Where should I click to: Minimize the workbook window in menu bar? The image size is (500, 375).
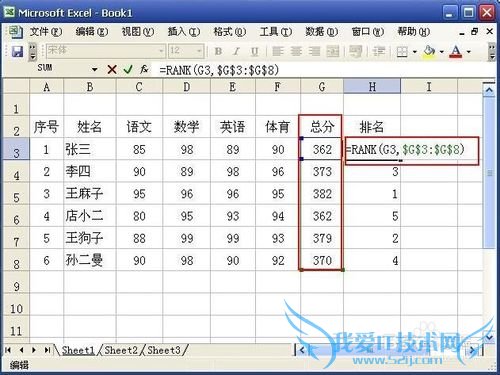[x=462, y=33]
